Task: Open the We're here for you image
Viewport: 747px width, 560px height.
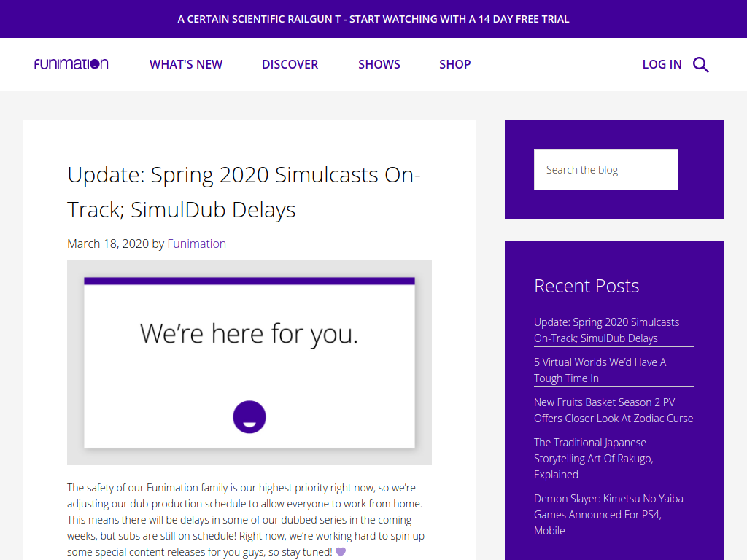Action: pos(249,362)
